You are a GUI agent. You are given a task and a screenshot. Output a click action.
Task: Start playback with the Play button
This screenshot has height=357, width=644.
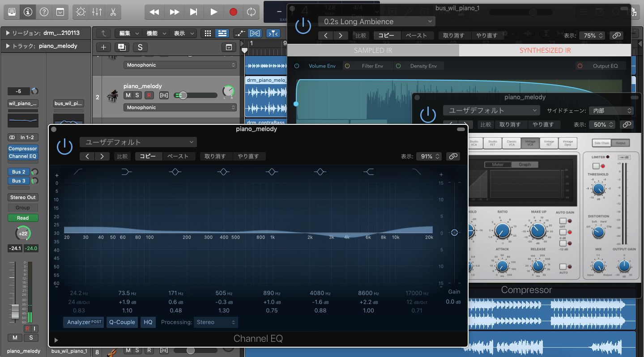click(214, 12)
